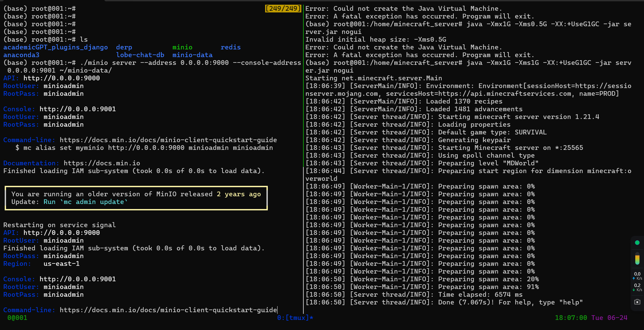Click the 'mc admin update' command text
The width and height of the screenshot is (644, 330).
[94, 202]
